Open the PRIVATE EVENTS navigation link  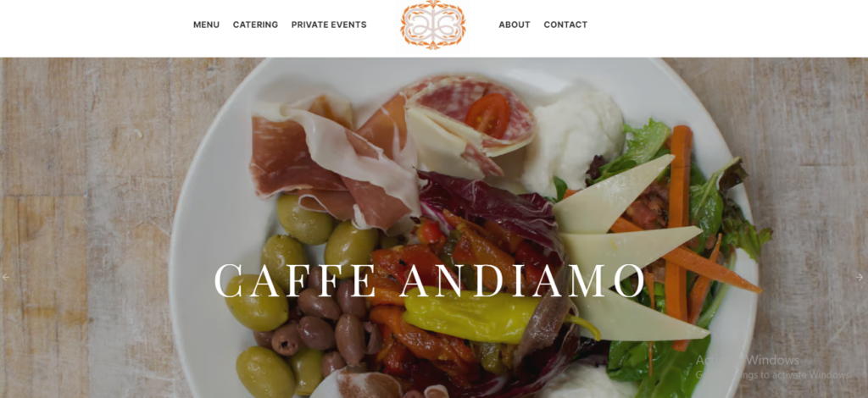click(x=329, y=25)
